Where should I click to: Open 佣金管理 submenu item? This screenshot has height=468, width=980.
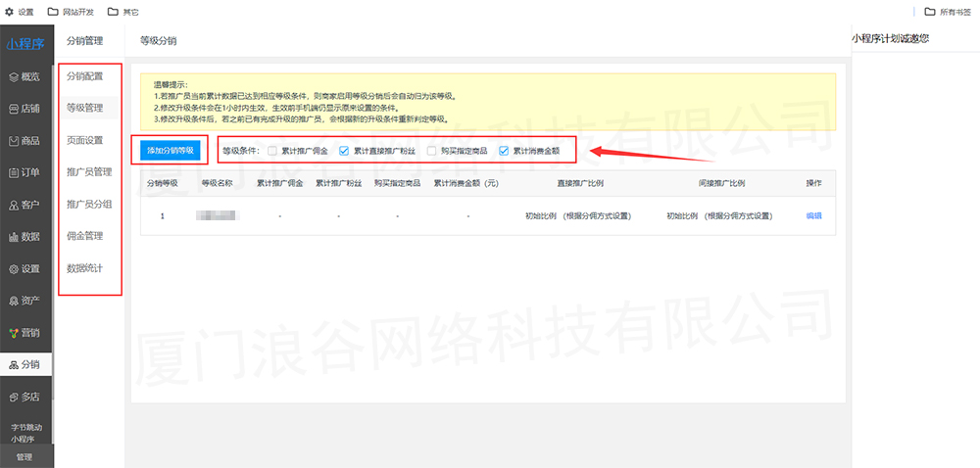coord(85,236)
